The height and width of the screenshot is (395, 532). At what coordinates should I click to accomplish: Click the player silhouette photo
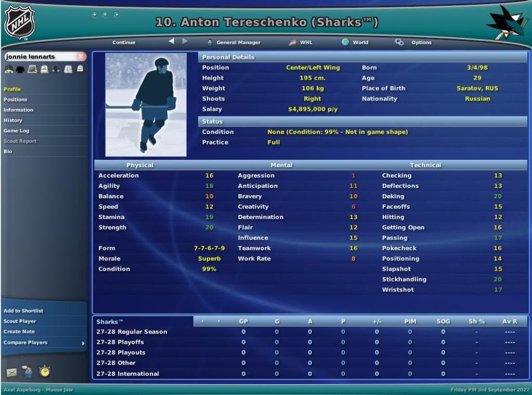pyautogui.click(x=146, y=105)
